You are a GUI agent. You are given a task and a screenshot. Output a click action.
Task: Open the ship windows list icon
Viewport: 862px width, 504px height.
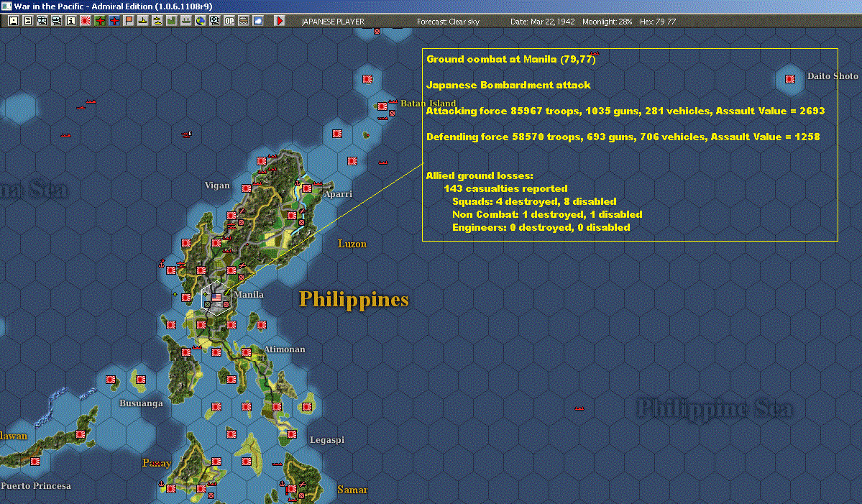pyautogui.click(x=57, y=21)
